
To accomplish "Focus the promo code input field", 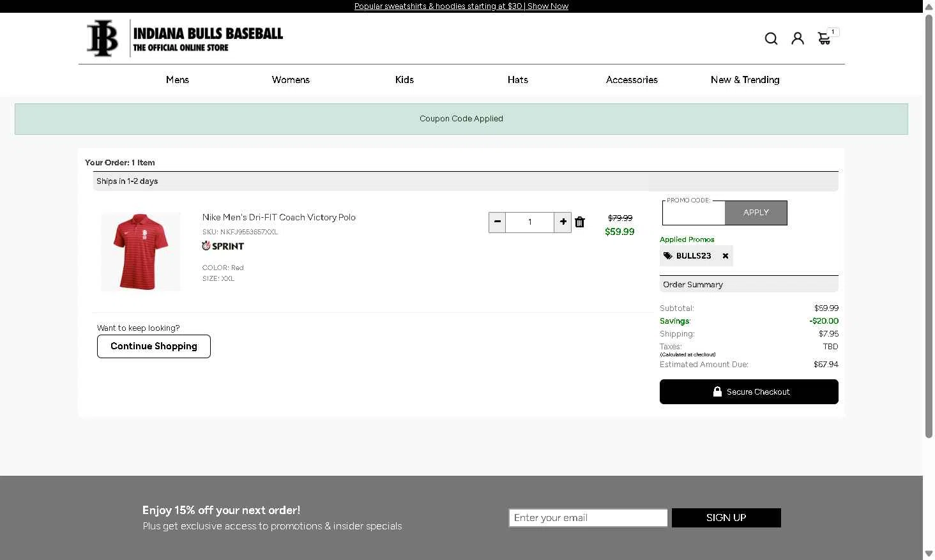I will (694, 213).
